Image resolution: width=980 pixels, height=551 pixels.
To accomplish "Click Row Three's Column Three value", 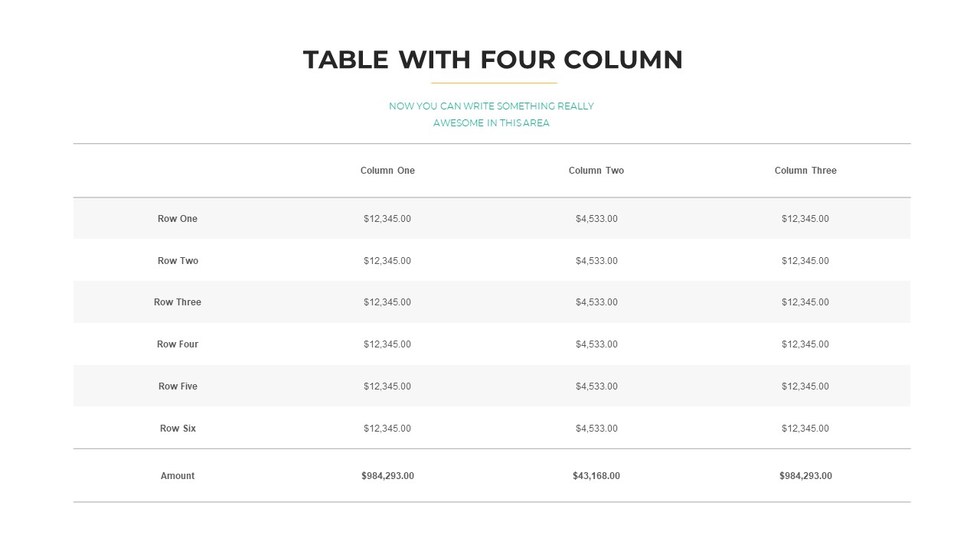I will [x=805, y=302].
